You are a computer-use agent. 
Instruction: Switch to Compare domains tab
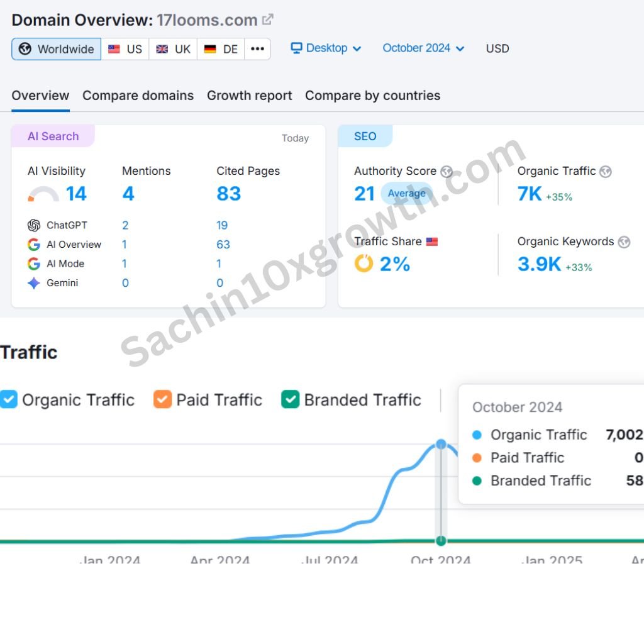click(138, 96)
